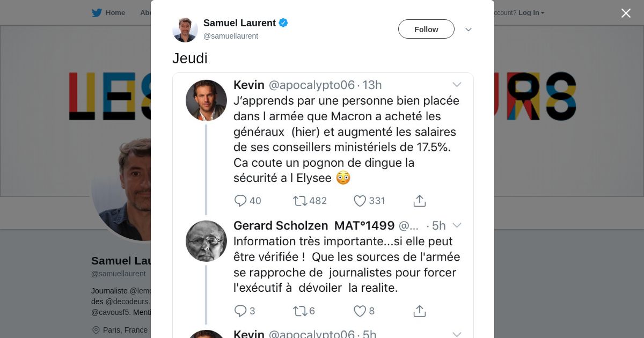Reply to Gerard Scholzen's tweet
The height and width of the screenshot is (338, 644).
coord(240,311)
